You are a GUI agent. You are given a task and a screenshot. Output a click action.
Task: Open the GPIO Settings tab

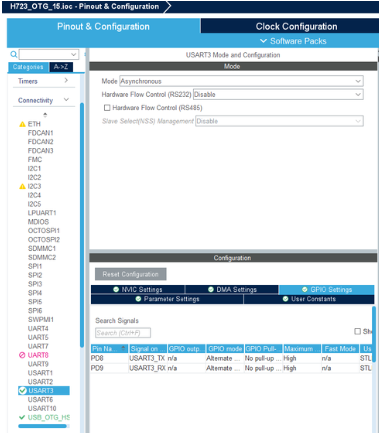pos(327,289)
